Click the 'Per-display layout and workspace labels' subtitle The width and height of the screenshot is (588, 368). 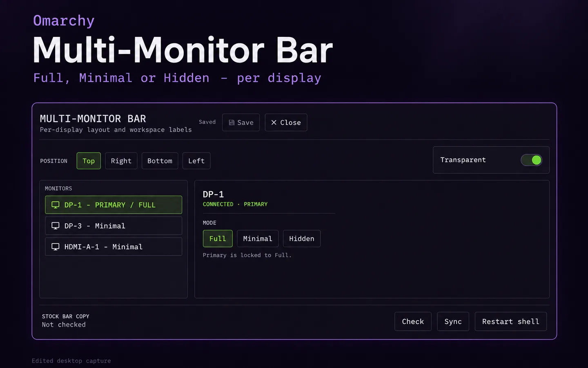(116, 130)
